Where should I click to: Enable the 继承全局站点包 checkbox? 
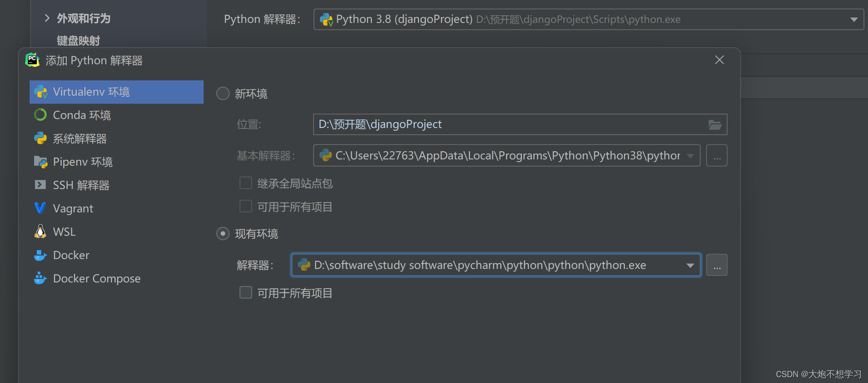(x=246, y=183)
